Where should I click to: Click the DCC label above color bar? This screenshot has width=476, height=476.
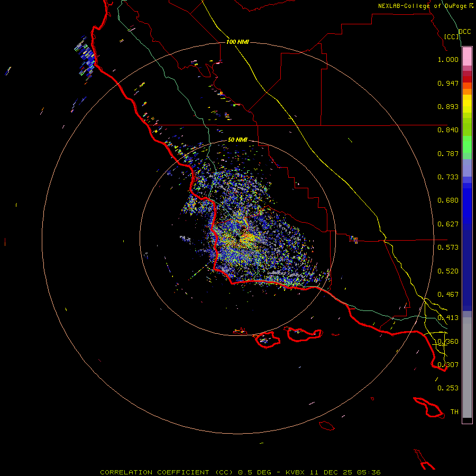(464, 32)
